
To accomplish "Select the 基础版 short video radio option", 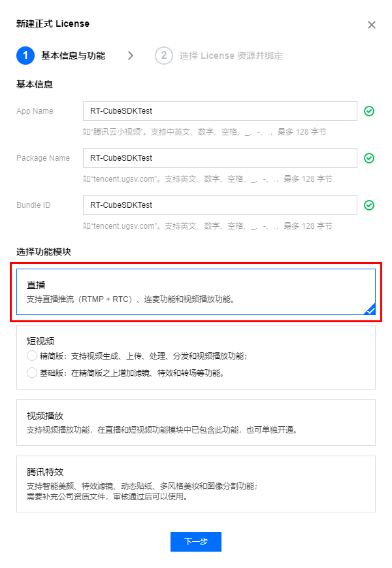I will pos(32,373).
